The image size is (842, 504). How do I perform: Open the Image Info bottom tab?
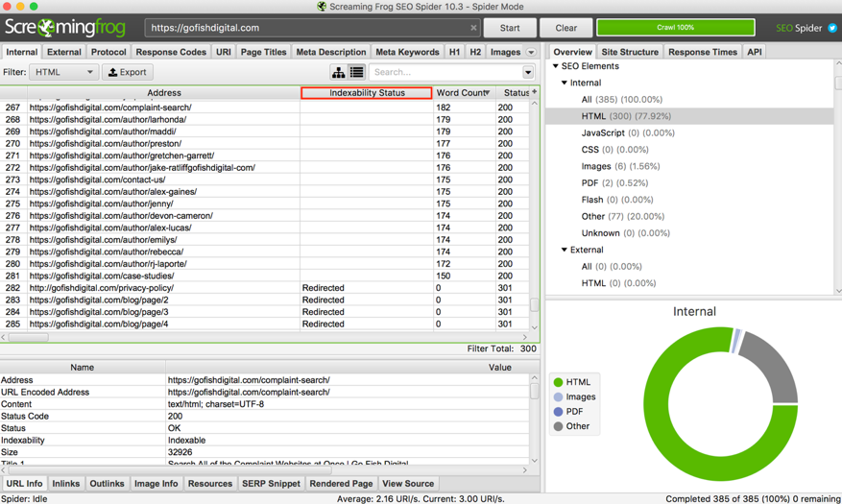tap(156, 484)
